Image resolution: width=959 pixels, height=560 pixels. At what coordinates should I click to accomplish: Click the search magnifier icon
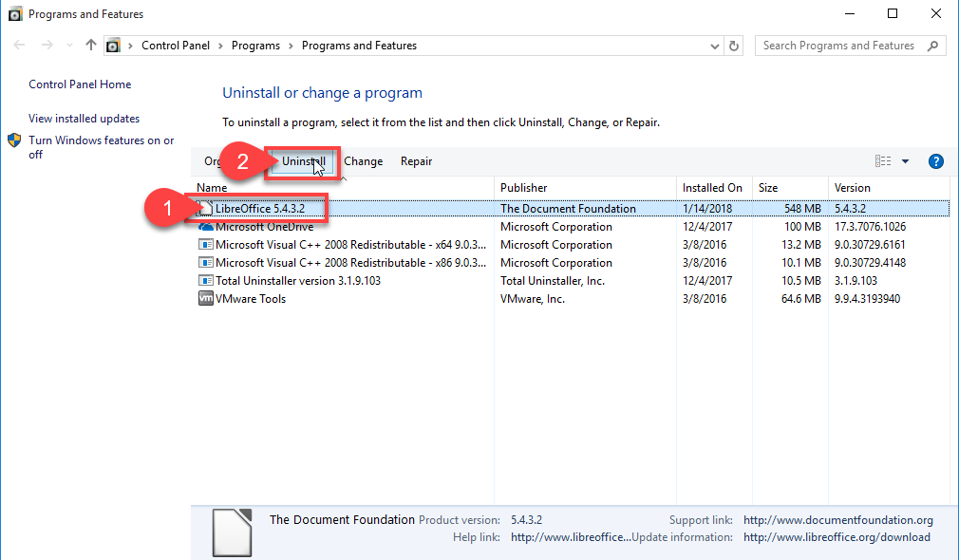932,46
